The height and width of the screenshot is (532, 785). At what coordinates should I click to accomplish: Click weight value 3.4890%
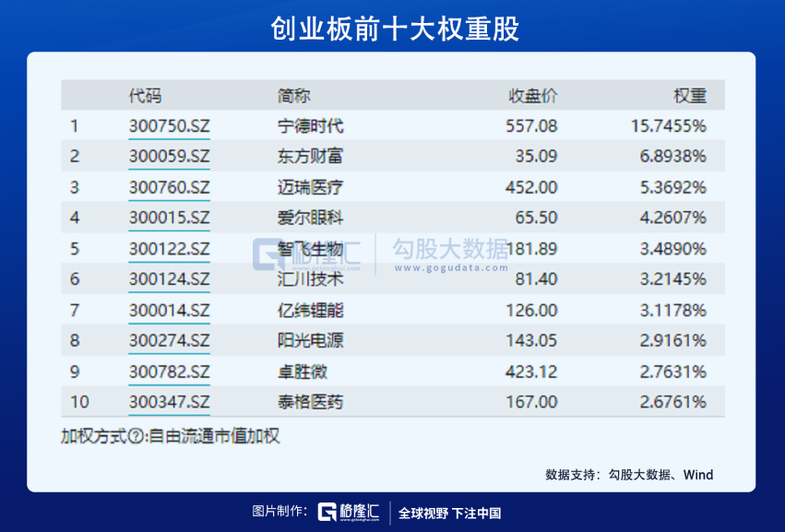[672, 249]
